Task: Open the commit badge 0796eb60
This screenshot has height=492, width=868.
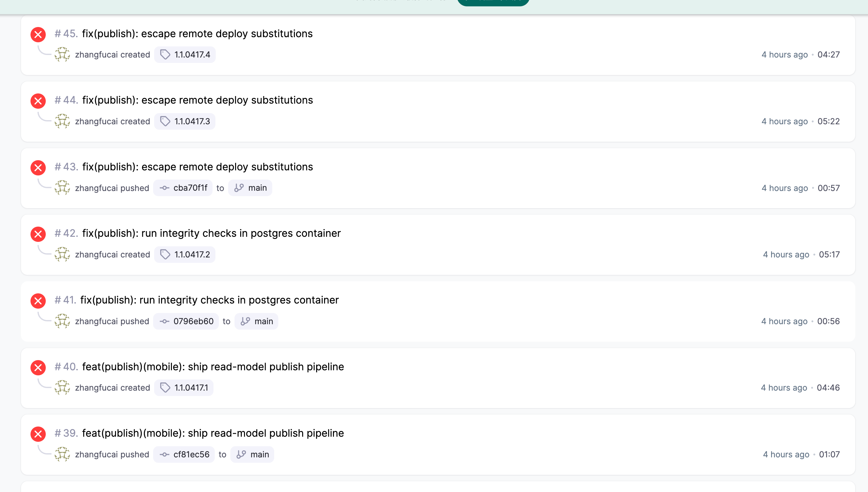Action: [186, 321]
